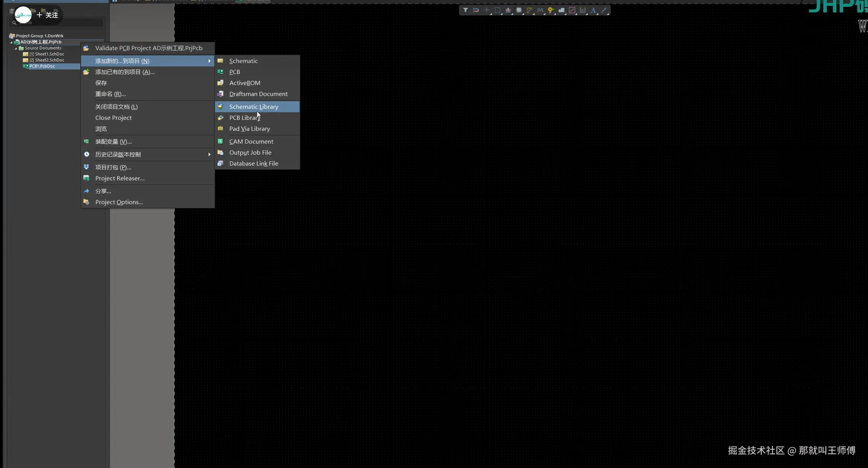
Task: Open Project Options... entry
Action: (x=148, y=202)
